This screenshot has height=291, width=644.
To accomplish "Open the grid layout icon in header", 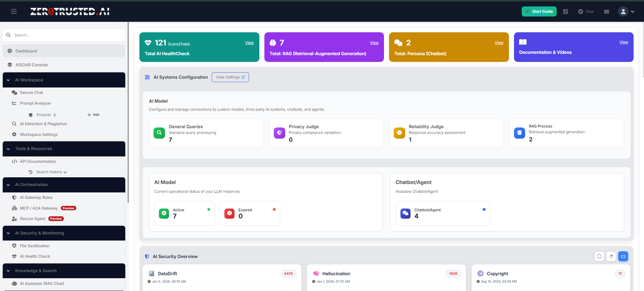I will 566,12.
